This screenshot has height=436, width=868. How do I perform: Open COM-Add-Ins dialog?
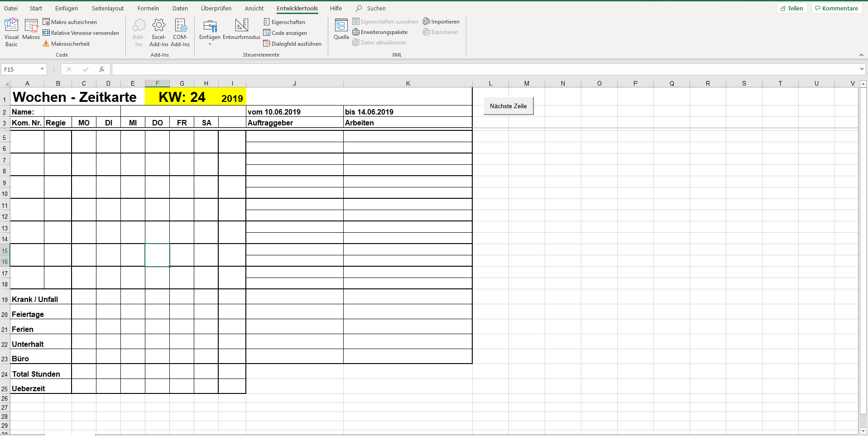coord(180,33)
